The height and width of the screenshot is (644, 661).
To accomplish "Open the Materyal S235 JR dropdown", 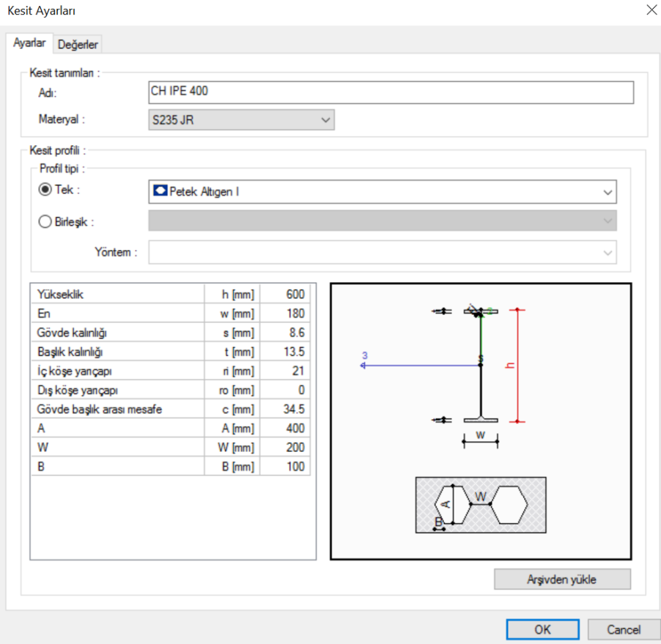I will (242, 119).
